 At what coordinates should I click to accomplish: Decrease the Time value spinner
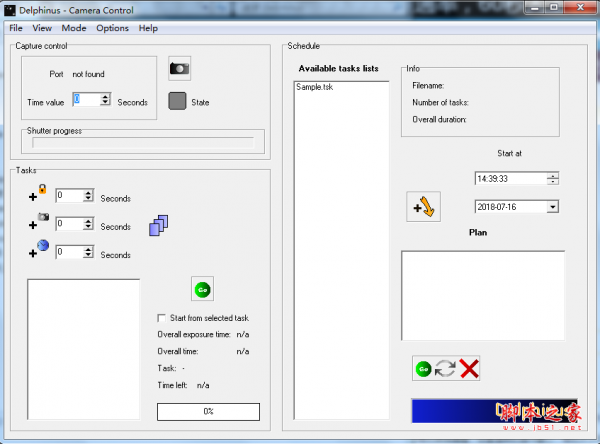105,103
